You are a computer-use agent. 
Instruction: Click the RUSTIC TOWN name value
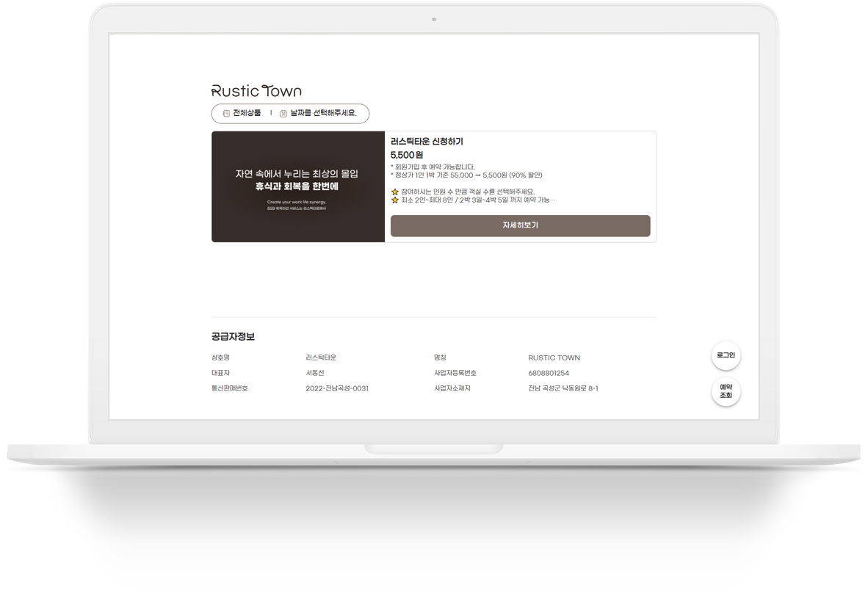[554, 357]
